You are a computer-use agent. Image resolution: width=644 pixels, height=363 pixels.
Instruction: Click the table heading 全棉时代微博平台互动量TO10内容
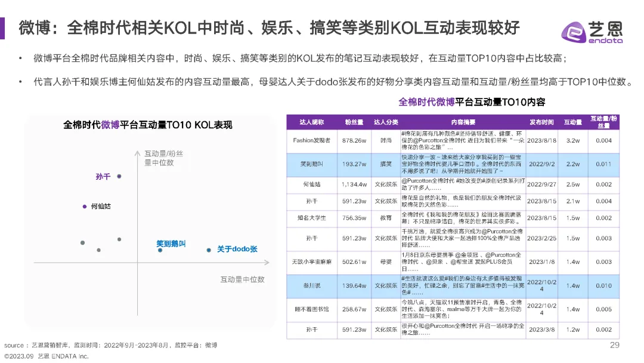pos(472,102)
